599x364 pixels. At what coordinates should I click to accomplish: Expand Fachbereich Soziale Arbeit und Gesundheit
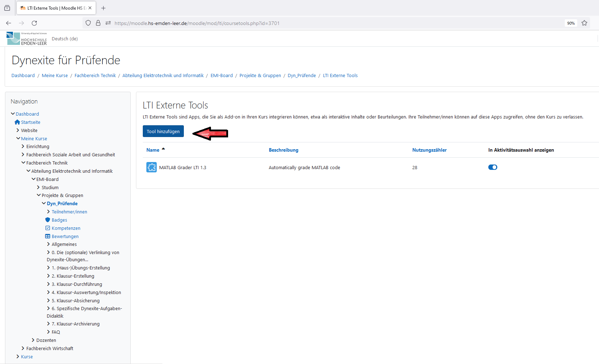click(23, 155)
